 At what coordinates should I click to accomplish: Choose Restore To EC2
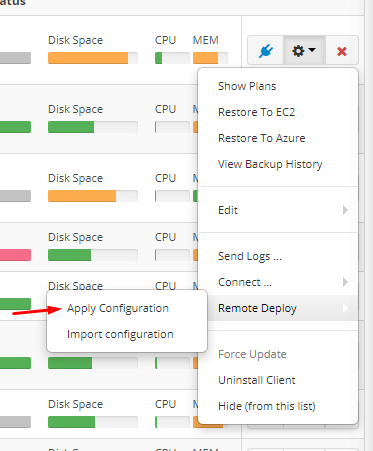(x=256, y=112)
